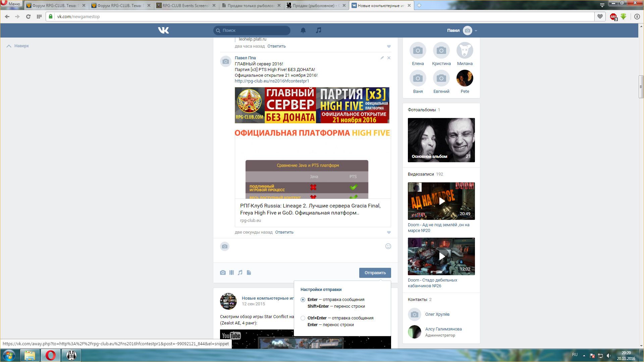Open Павел profile dropdown arrow in header
This screenshot has height=362, width=644.
(x=476, y=31)
